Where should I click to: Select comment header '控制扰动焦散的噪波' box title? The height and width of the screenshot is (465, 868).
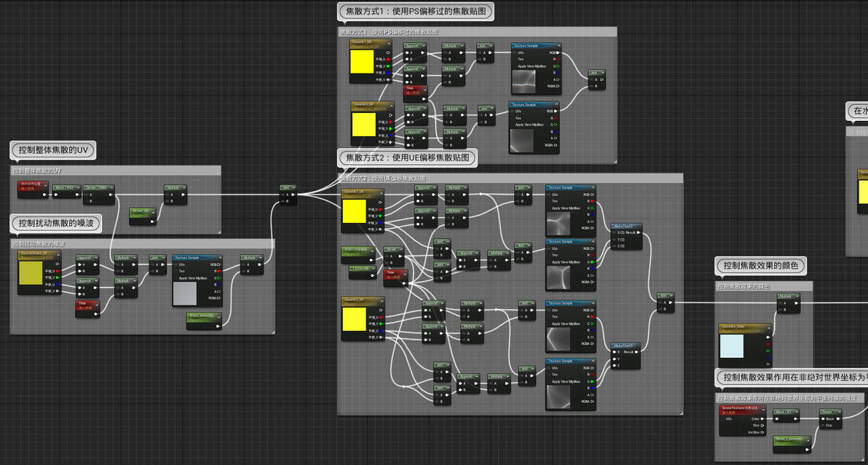pyautogui.click(x=39, y=244)
